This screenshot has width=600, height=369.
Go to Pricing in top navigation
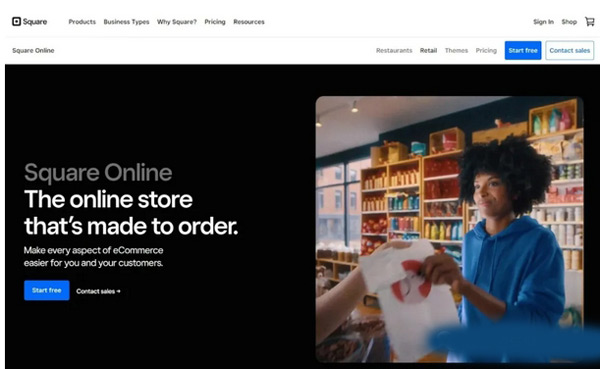tap(215, 22)
